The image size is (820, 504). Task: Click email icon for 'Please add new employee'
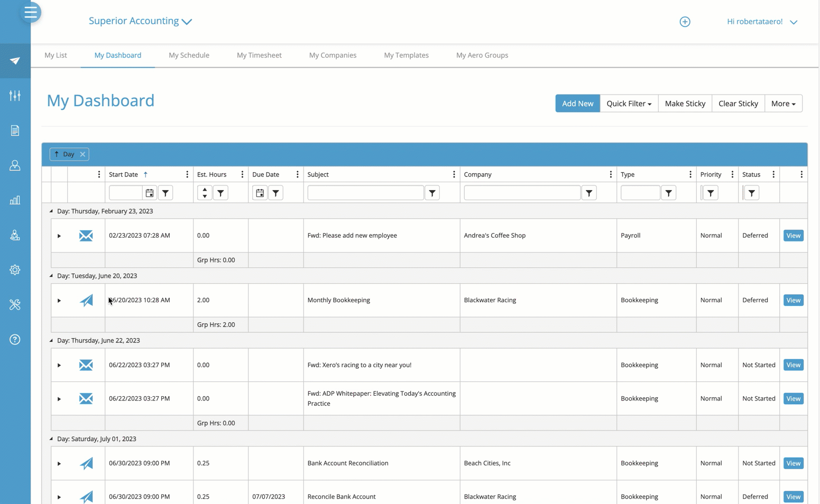click(86, 236)
